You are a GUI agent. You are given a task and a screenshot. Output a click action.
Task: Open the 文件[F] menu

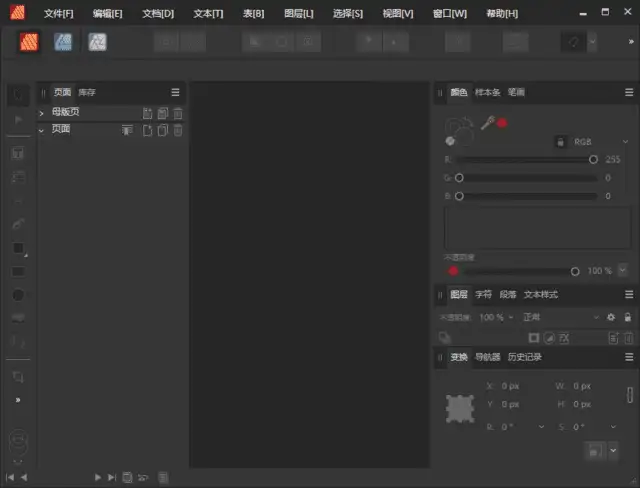(x=58, y=14)
